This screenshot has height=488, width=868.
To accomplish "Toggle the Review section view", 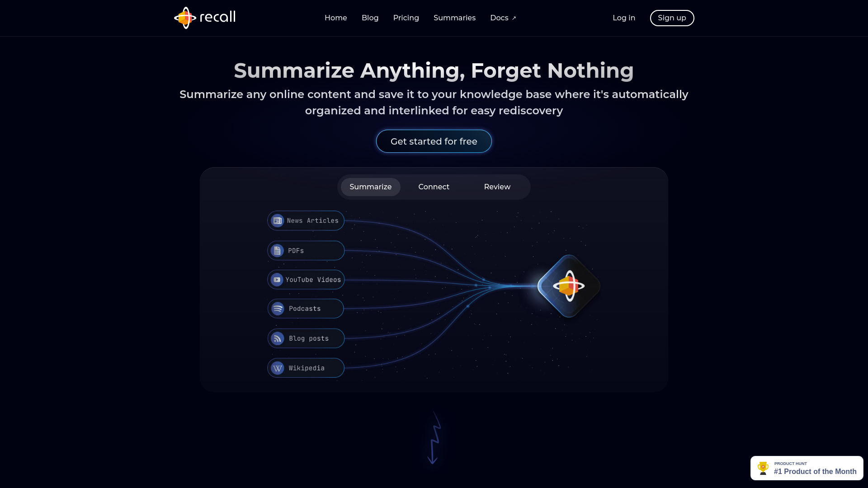I will pyautogui.click(x=496, y=187).
